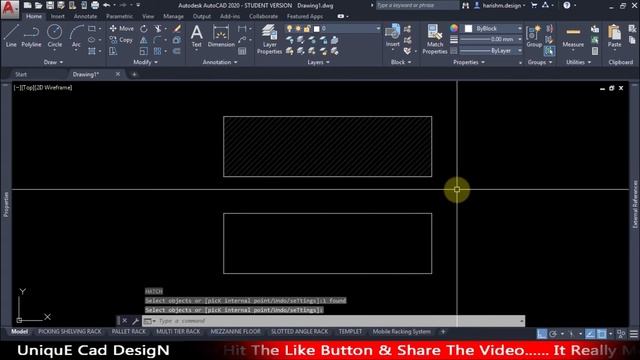The image size is (640, 360).
Task: Click the Plot printer icon
Action: (95, 5)
